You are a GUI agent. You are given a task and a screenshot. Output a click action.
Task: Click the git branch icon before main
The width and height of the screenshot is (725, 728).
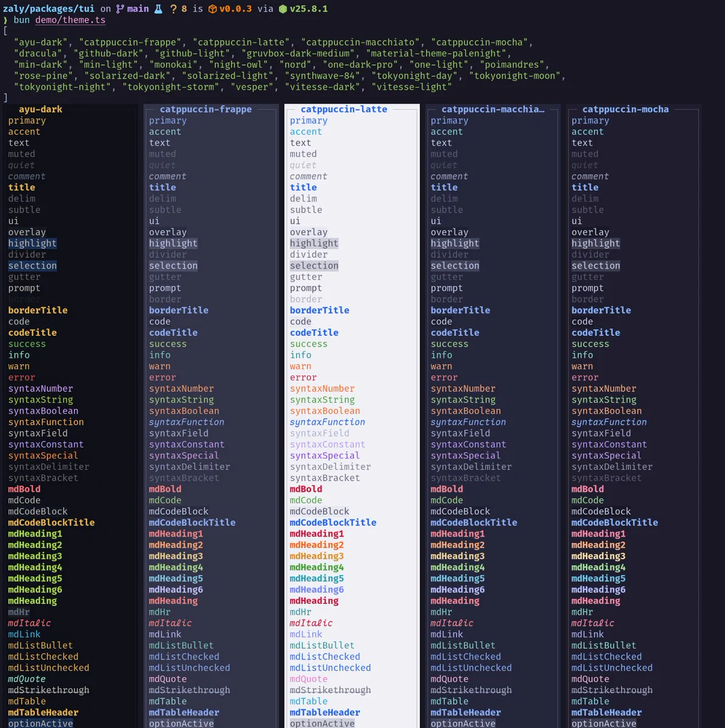coord(120,8)
